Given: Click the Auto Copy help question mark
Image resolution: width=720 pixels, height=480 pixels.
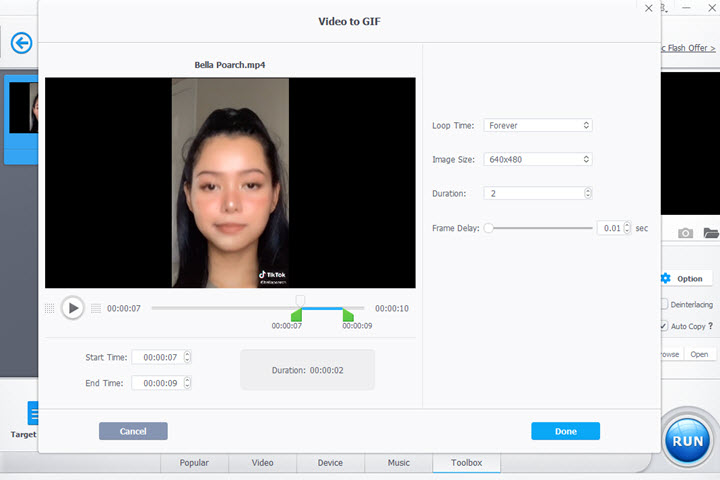Looking at the screenshot, I should point(710,326).
